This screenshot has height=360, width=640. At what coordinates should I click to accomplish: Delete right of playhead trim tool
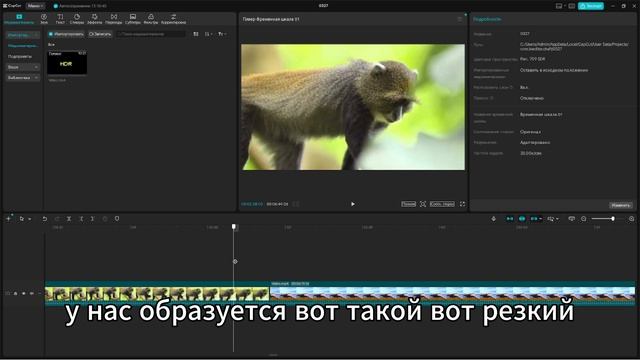click(x=93, y=219)
